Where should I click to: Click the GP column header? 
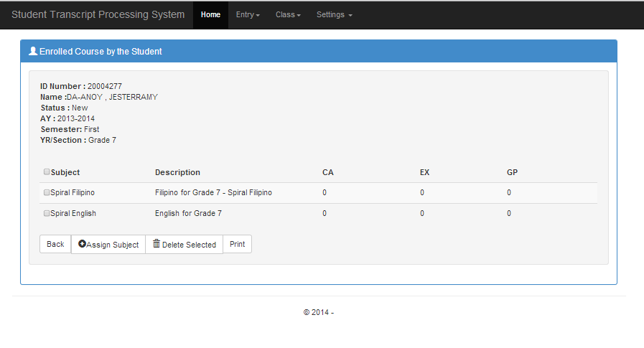point(512,172)
